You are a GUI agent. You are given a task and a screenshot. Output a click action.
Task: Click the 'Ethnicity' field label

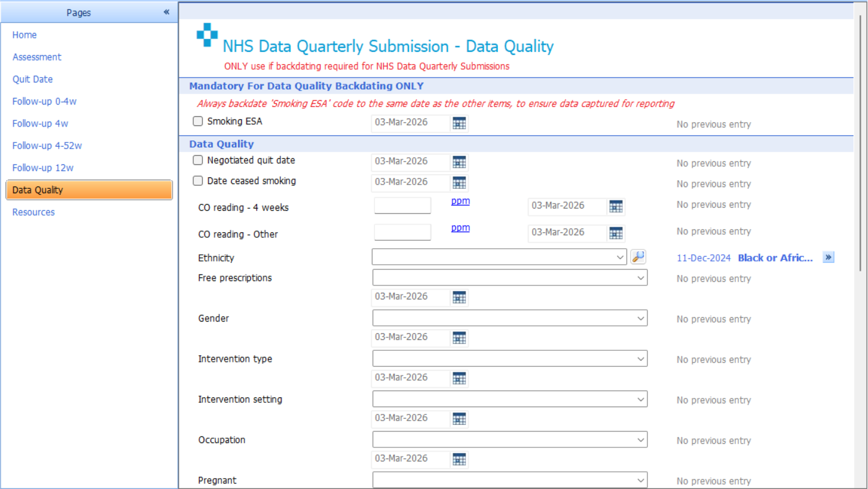pos(216,258)
